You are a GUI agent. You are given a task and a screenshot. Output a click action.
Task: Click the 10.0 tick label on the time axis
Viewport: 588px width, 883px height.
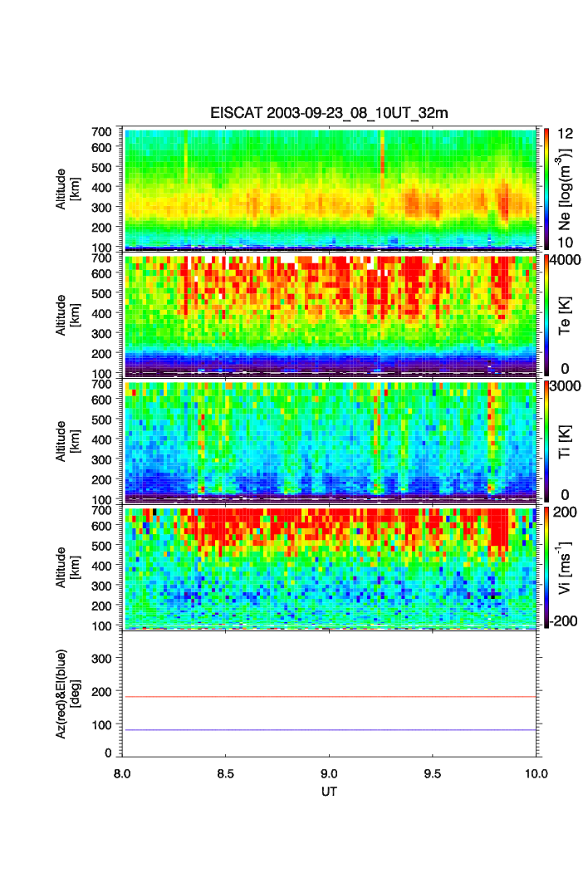(x=536, y=773)
